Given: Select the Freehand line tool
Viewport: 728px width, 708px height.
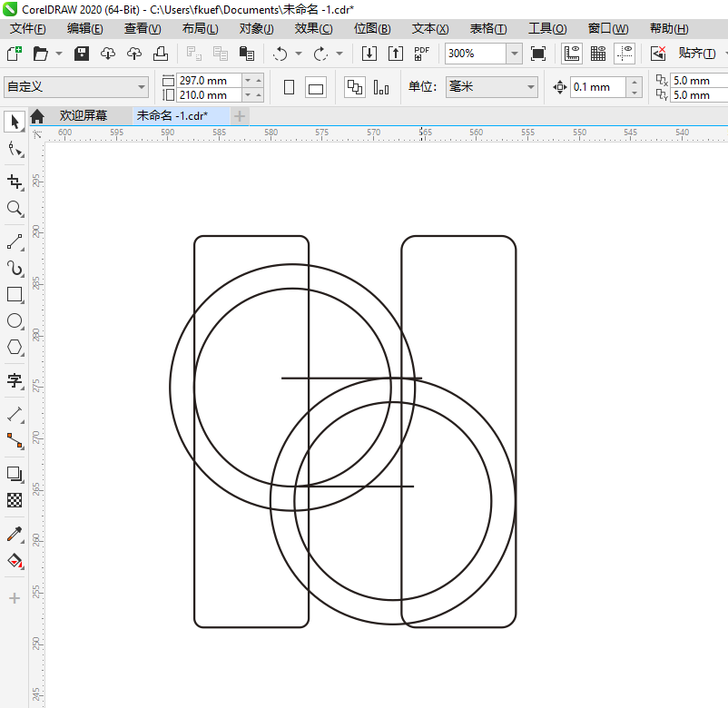Looking at the screenshot, I should (15, 241).
